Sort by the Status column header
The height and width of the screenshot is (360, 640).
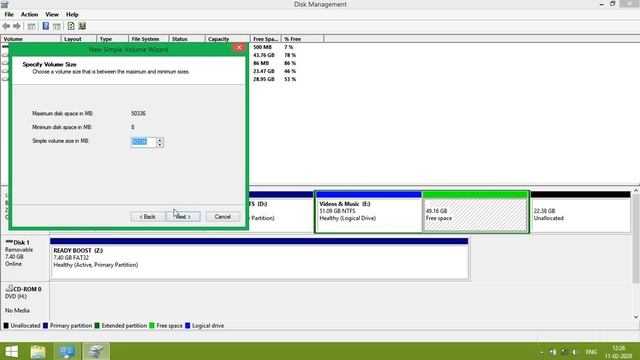point(187,39)
